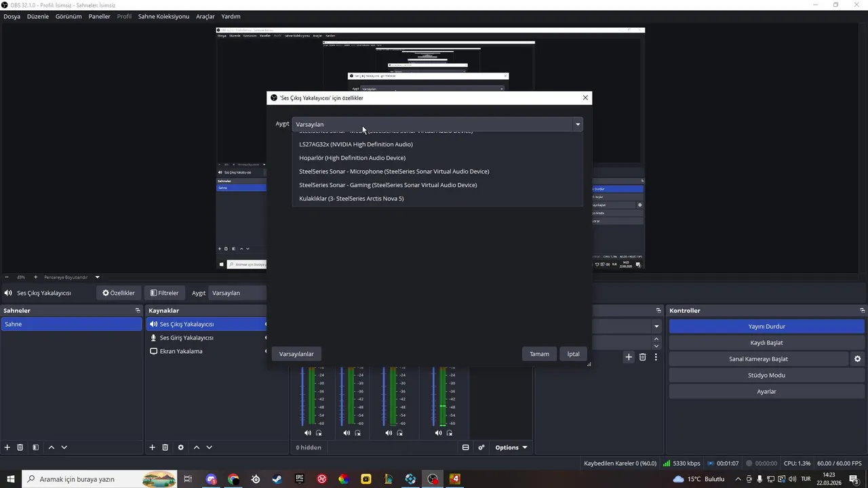Toggle monitoring headphone icon on leftmost mixer channel
Image resolution: width=868 pixels, height=488 pixels.
[319, 432]
